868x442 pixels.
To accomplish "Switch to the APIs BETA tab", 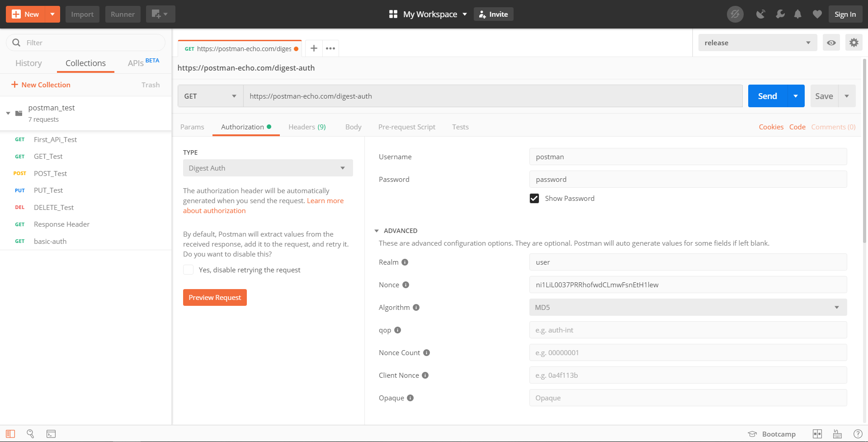I will tap(143, 63).
